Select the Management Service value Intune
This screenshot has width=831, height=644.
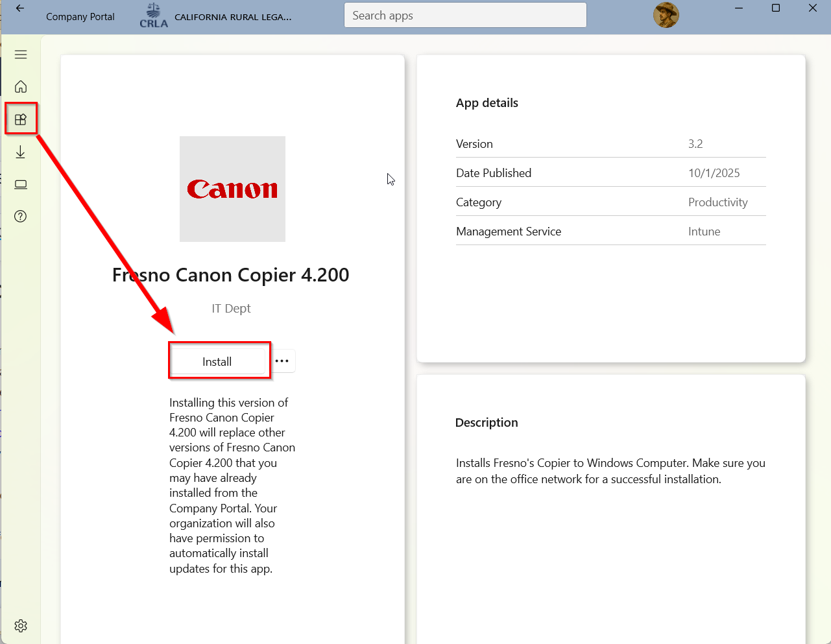pyautogui.click(x=705, y=232)
